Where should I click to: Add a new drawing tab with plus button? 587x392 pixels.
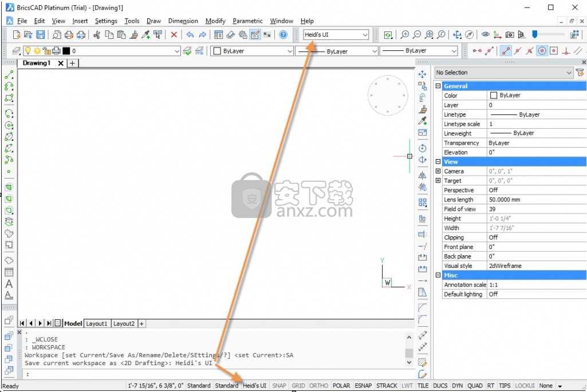tap(72, 63)
